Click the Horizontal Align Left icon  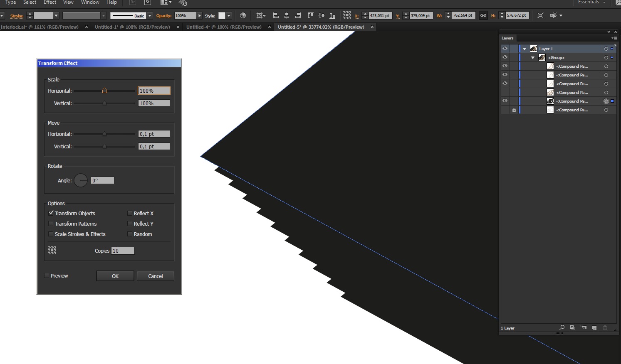(275, 16)
